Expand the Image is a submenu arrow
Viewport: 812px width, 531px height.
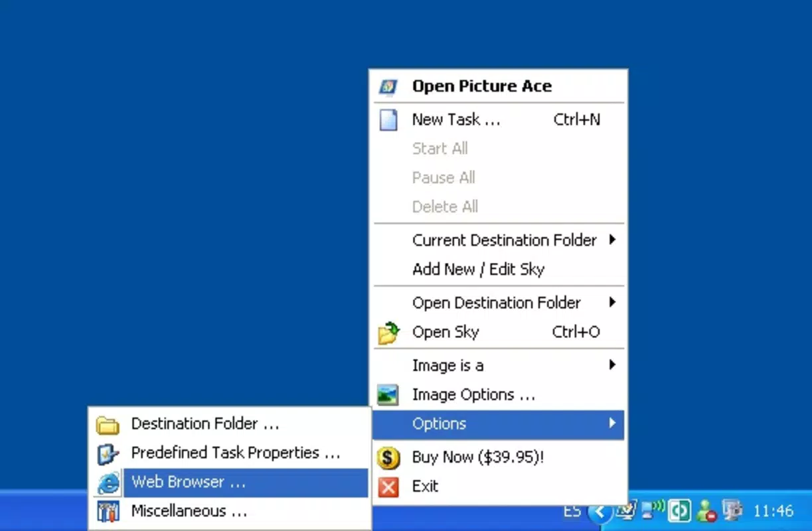(x=612, y=365)
